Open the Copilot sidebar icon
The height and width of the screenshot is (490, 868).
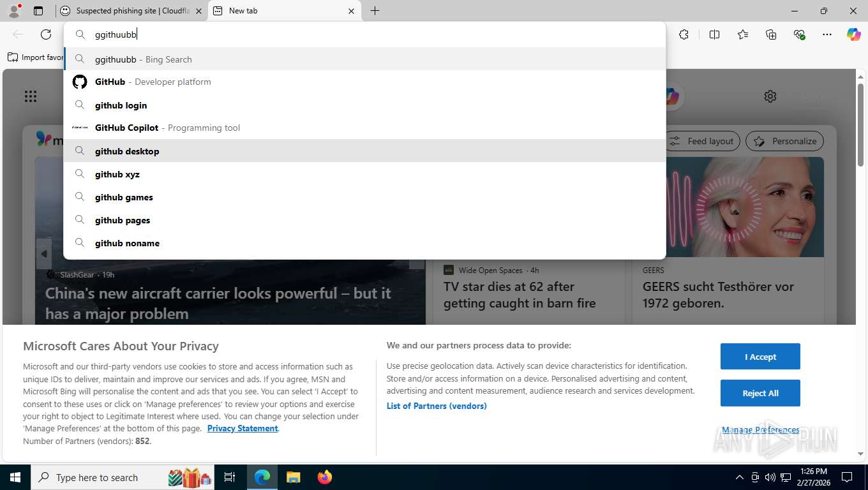point(854,34)
